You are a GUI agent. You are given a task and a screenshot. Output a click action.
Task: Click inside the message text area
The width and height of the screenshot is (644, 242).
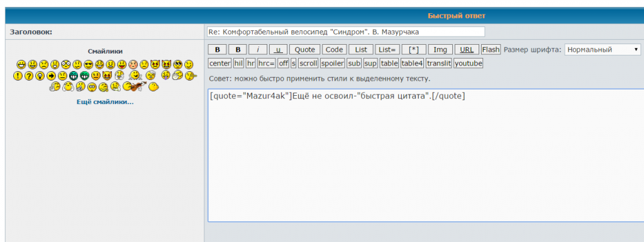tap(426, 155)
